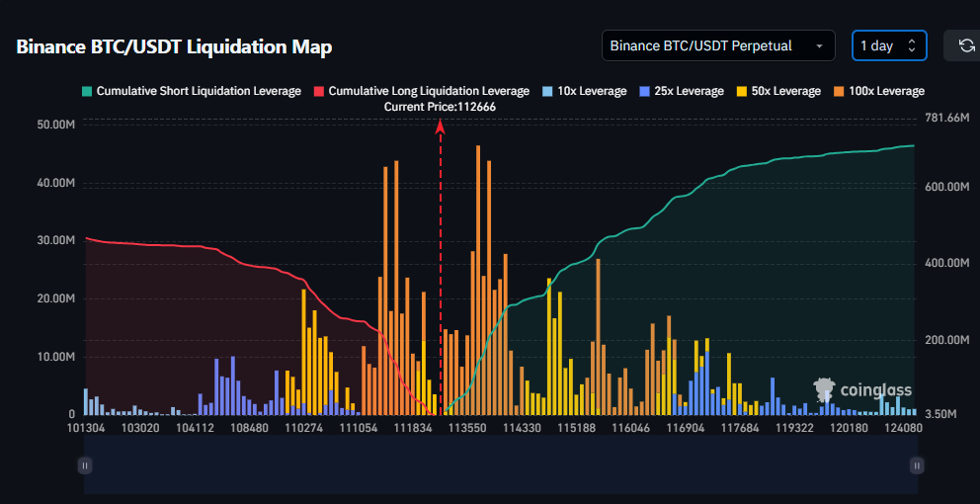Screen dimensions: 980x504
Task: Click the 111054 price axis label
Action: [x=359, y=428]
